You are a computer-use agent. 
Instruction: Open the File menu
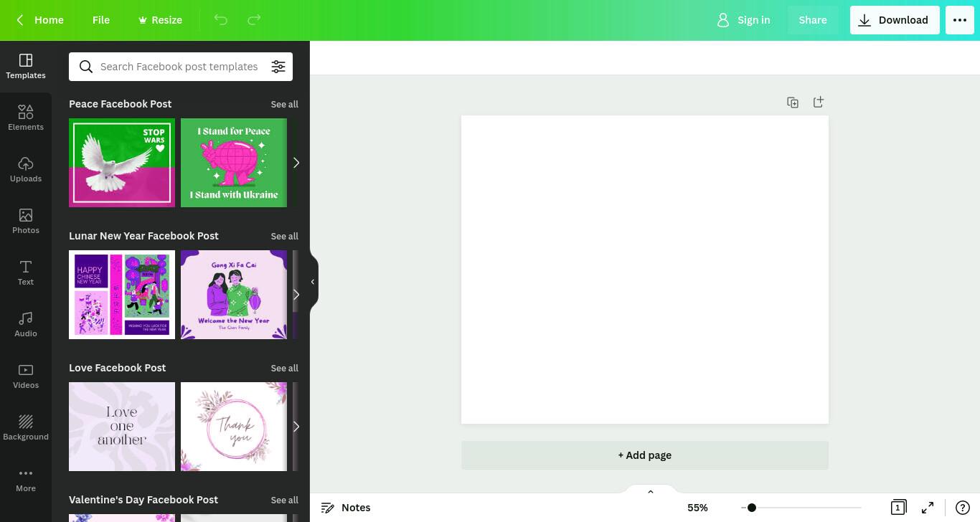tap(101, 20)
